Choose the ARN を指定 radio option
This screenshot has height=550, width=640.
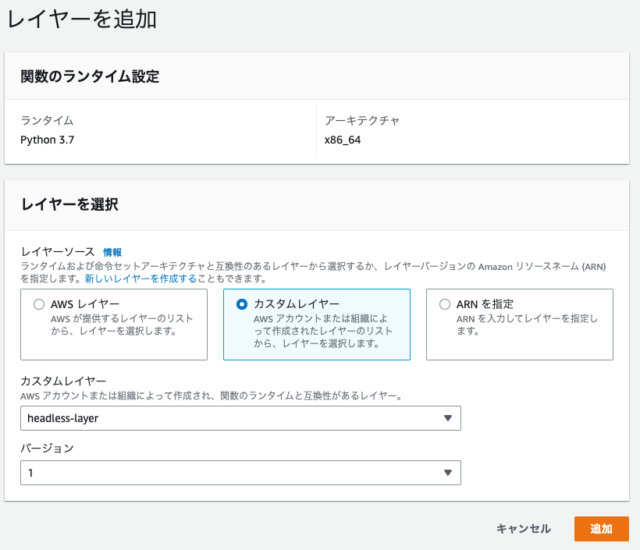(444, 304)
